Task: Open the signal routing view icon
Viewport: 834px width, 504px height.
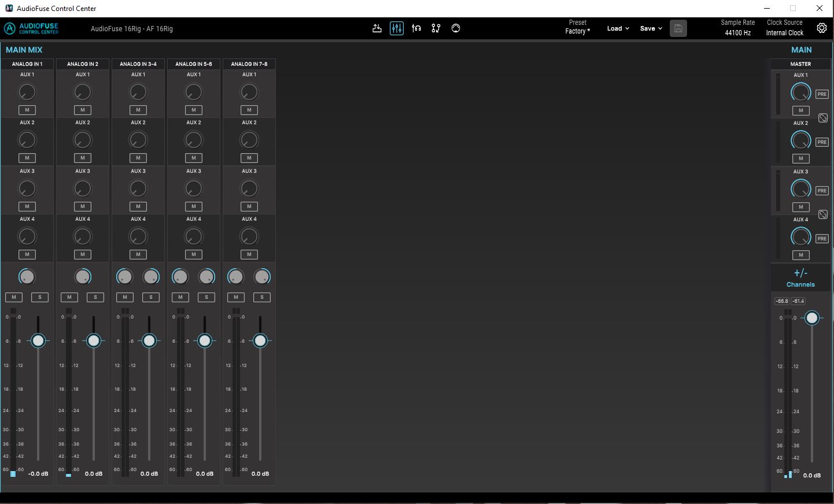Action: pos(436,28)
